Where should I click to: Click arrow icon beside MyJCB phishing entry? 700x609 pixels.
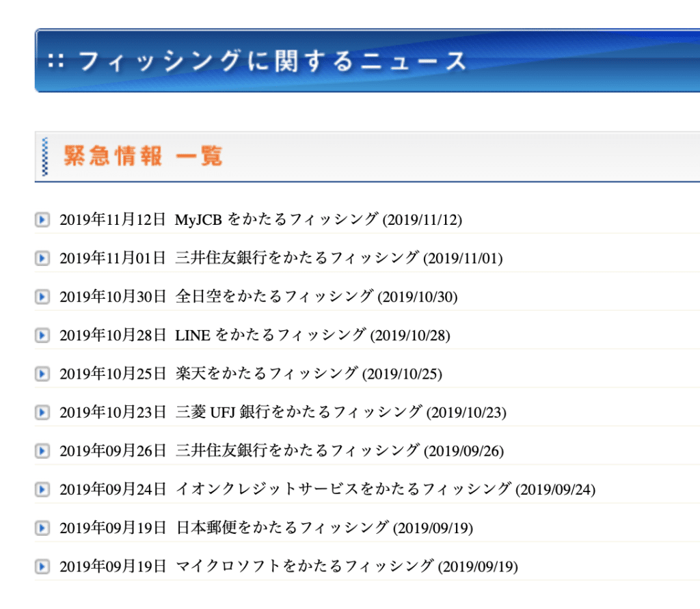click(x=42, y=219)
